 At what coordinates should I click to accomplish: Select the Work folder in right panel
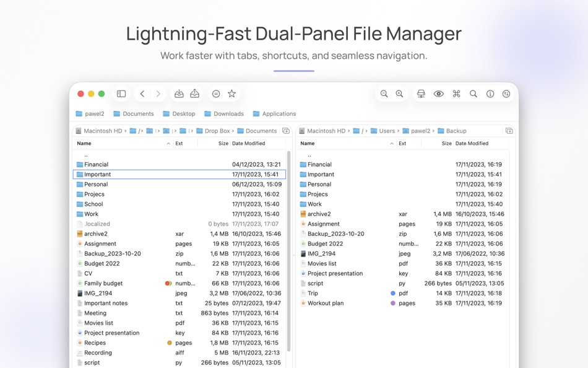pos(403,204)
